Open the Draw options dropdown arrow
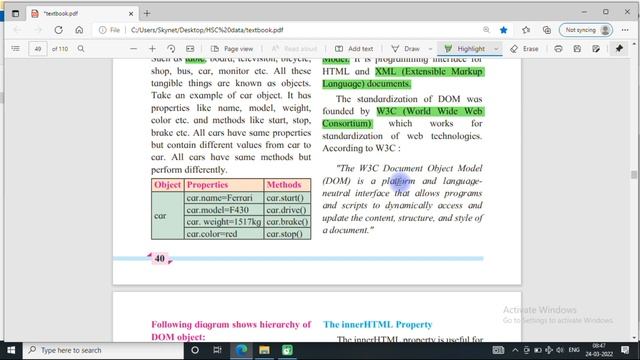640x360 pixels. point(430,49)
